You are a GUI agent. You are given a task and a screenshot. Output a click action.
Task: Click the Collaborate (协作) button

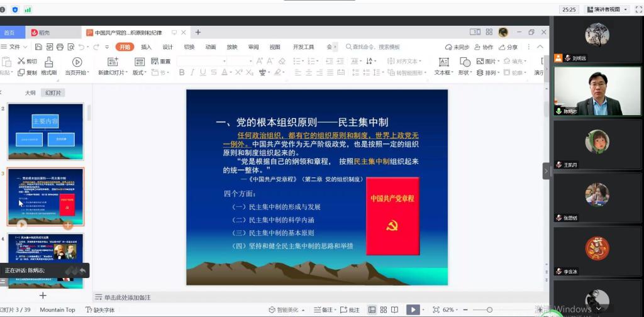click(483, 47)
